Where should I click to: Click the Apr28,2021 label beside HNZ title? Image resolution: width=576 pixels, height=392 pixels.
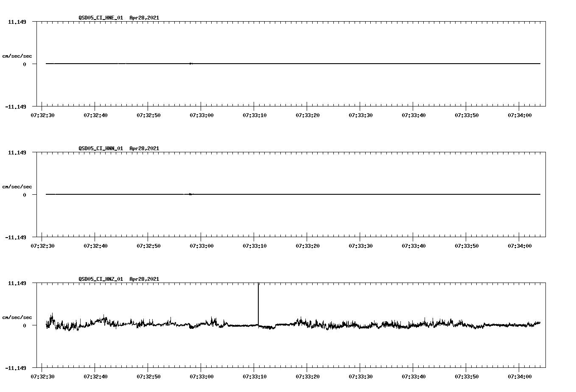(144, 280)
